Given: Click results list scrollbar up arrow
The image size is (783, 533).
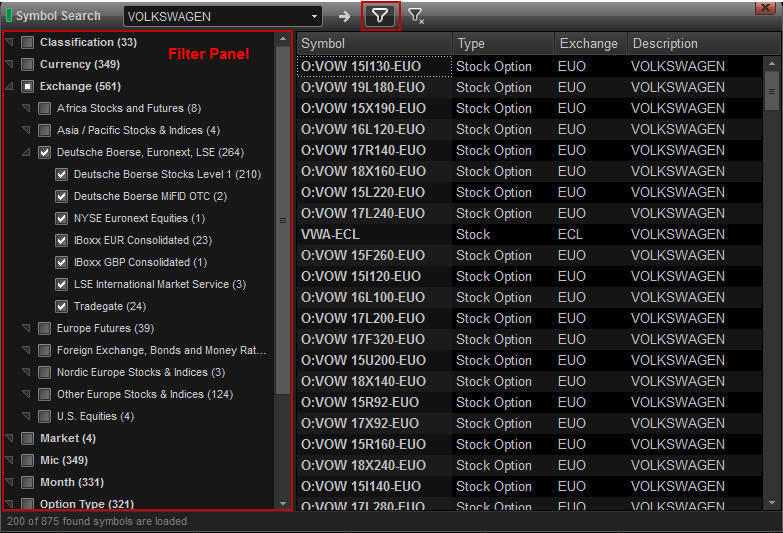Looking at the screenshot, I should click(x=772, y=63).
